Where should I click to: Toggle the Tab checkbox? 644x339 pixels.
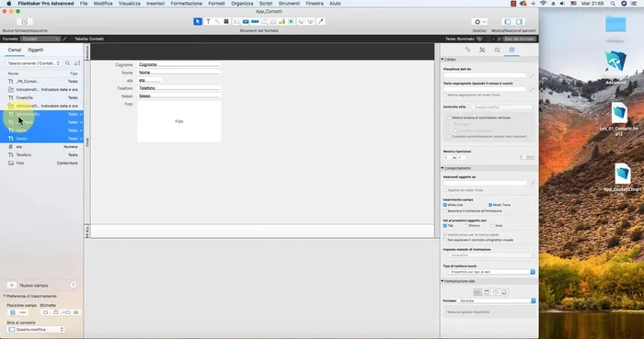point(445,225)
